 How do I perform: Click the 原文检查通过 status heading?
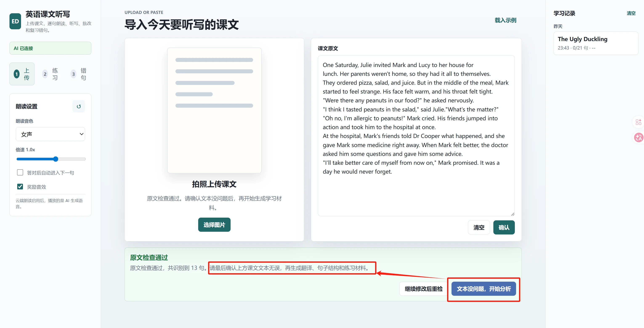(x=149, y=257)
